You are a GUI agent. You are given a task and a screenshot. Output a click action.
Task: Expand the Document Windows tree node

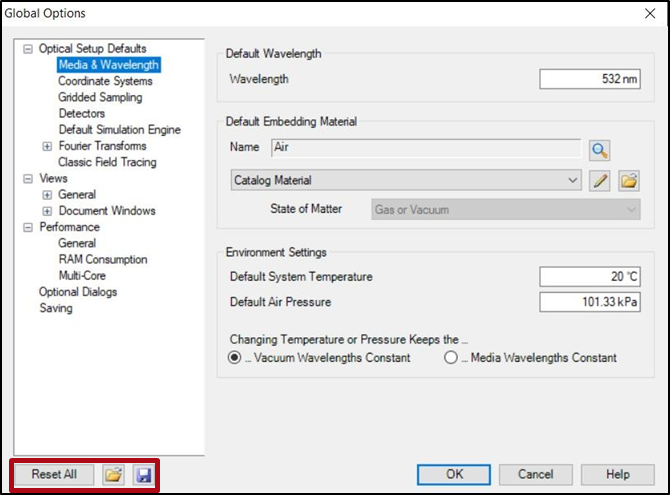(x=47, y=211)
